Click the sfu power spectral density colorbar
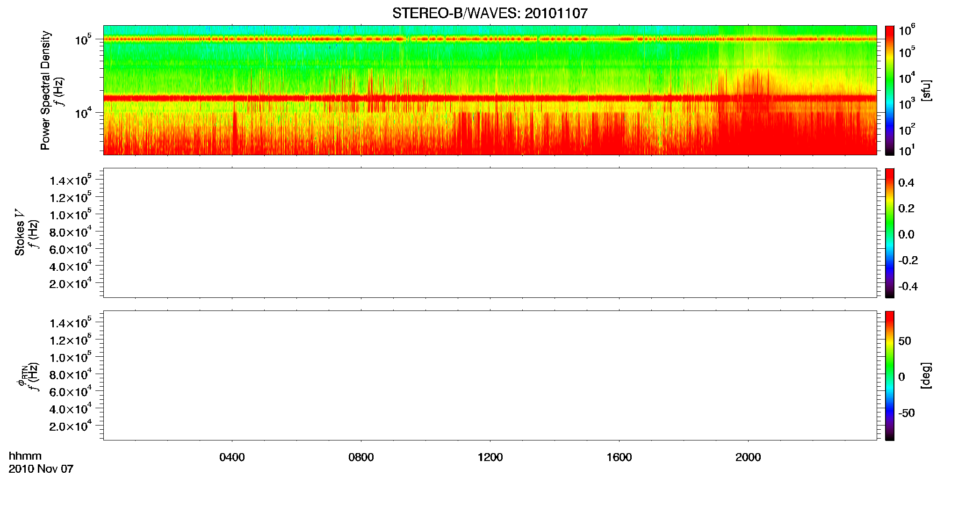Image resolution: width=980 pixels, height=505 pixels. (x=889, y=90)
